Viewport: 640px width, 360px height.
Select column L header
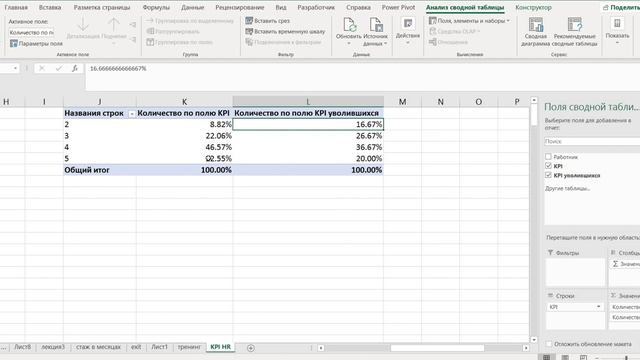click(x=308, y=102)
